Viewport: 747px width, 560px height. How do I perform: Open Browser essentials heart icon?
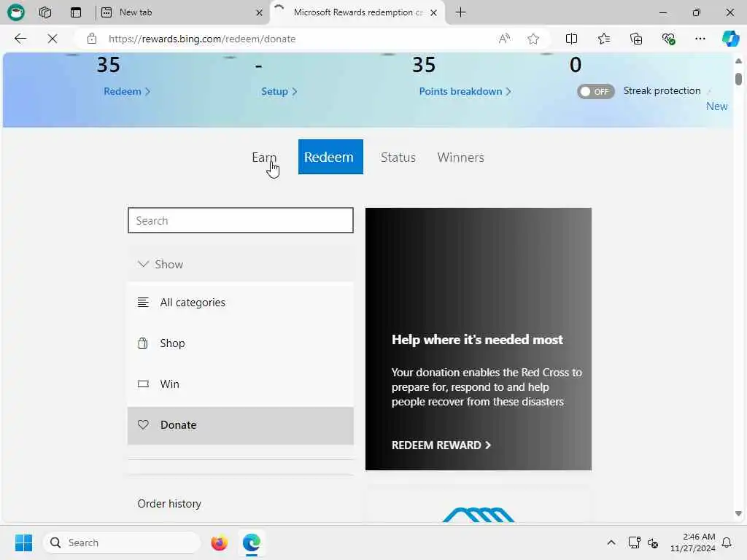point(668,39)
